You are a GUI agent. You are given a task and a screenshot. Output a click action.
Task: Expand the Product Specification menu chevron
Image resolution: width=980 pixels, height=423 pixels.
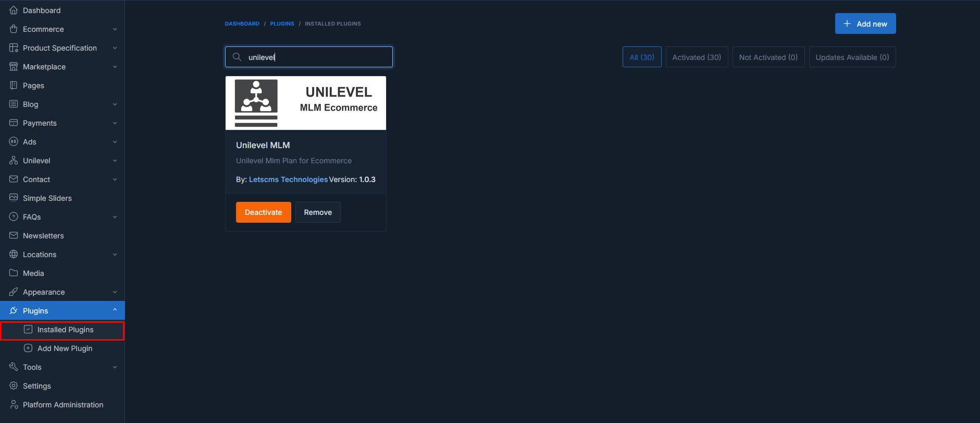click(115, 48)
